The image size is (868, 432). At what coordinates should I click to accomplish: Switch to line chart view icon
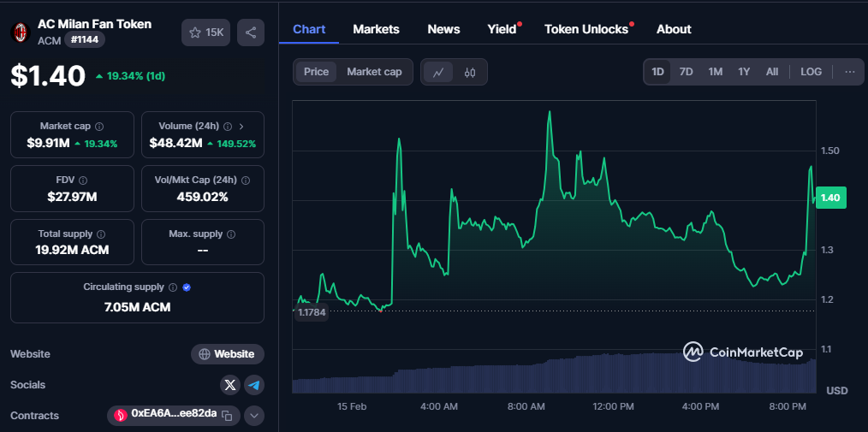point(438,72)
